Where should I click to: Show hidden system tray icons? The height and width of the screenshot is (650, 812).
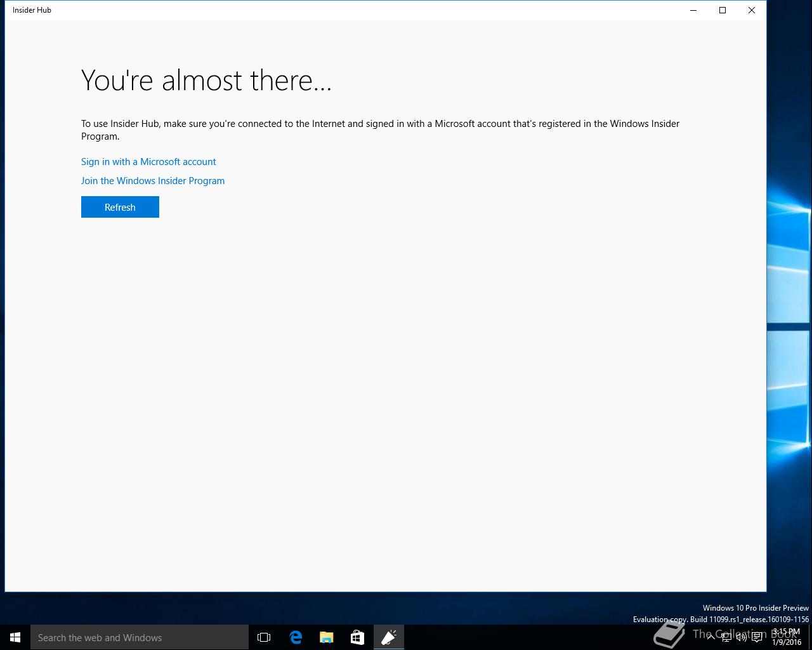(x=710, y=637)
